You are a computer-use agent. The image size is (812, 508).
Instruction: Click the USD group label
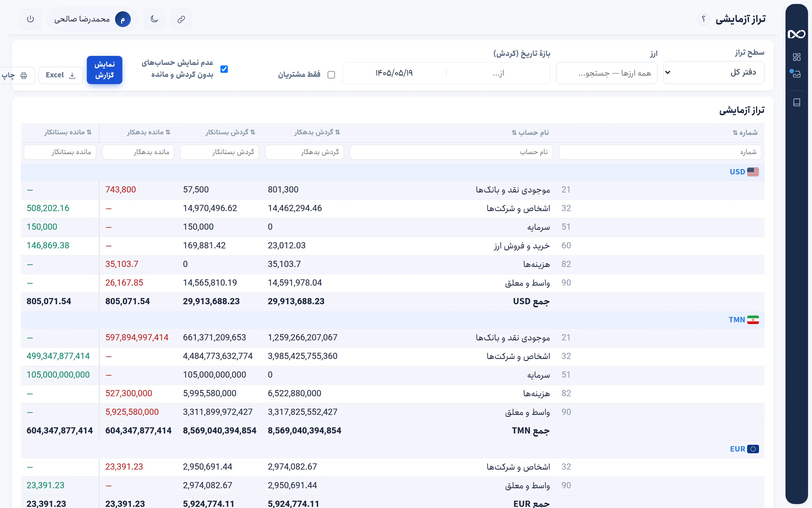click(737, 172)
